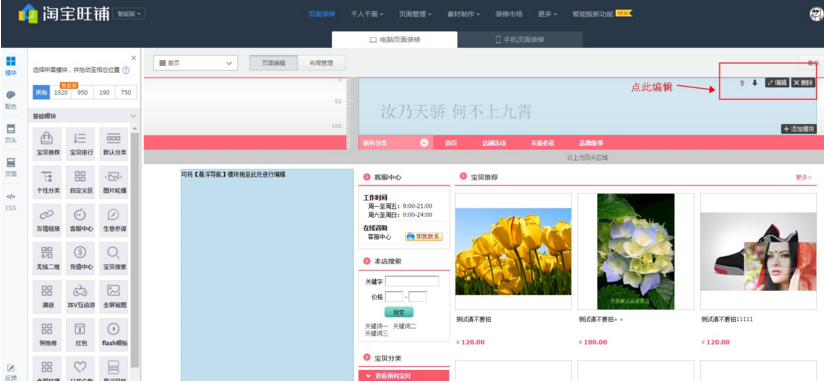The height and width of the screenshot is (383, 824).
Task: Select the ISV互动游 game module
Action: click(80, 296)
